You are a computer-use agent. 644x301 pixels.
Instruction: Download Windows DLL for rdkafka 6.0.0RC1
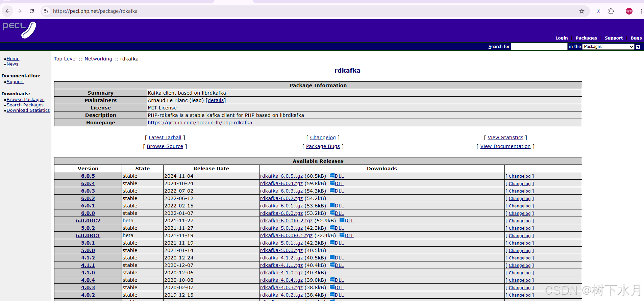pos(346,235)
